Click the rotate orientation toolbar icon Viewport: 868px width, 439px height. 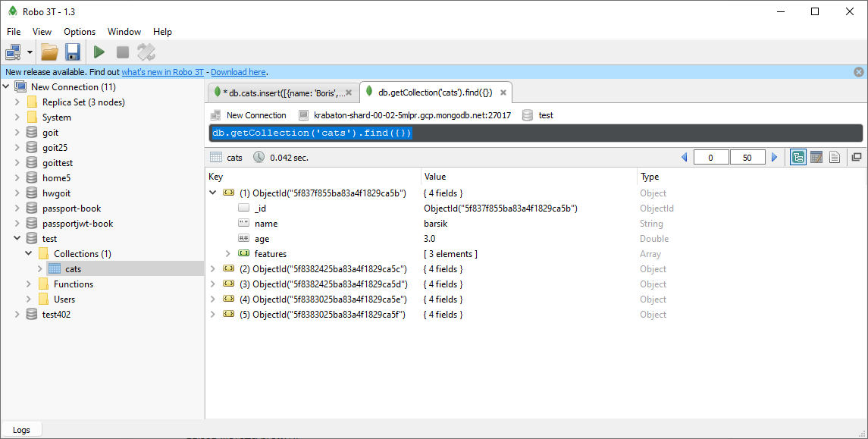pyautogui.click(x=146, y=52)
